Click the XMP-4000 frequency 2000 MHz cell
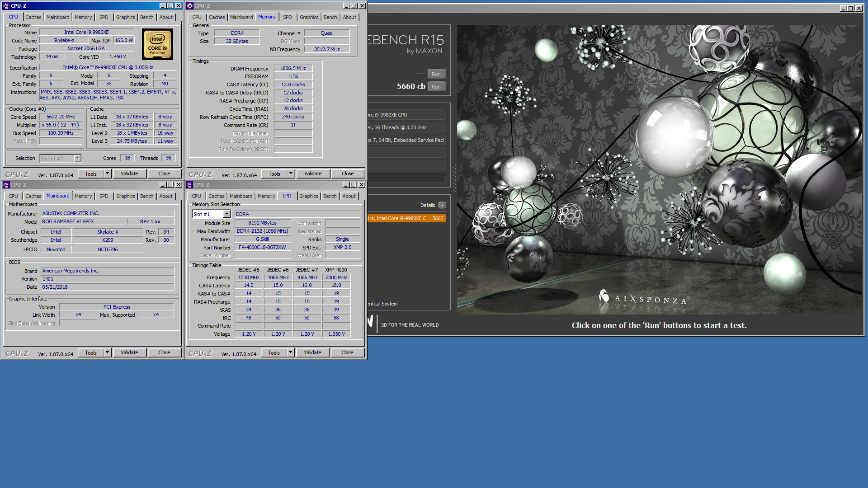 [336, 277]
